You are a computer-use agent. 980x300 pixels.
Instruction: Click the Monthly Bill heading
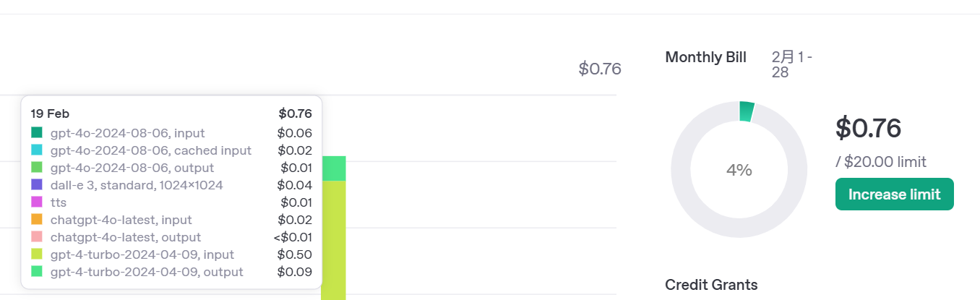pos(706,57)
